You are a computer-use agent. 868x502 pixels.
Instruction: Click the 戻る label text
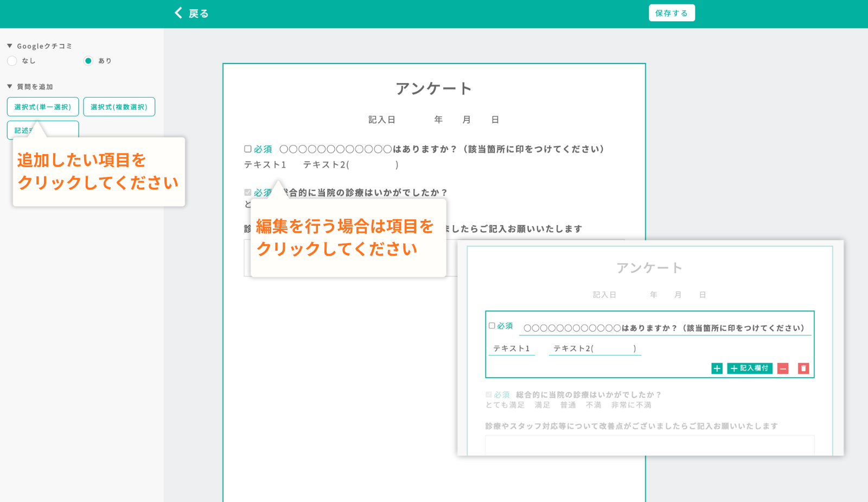click(199, 14)
